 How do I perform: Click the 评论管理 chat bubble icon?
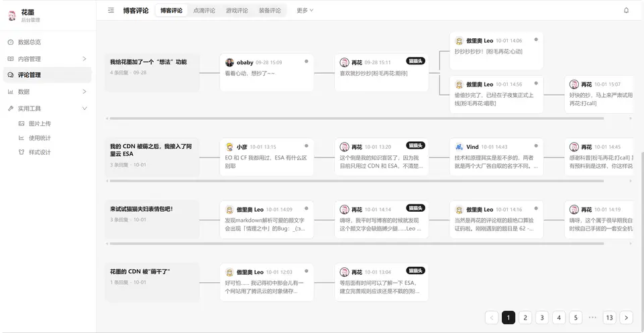pyautogui.click(x=11, y=75)
